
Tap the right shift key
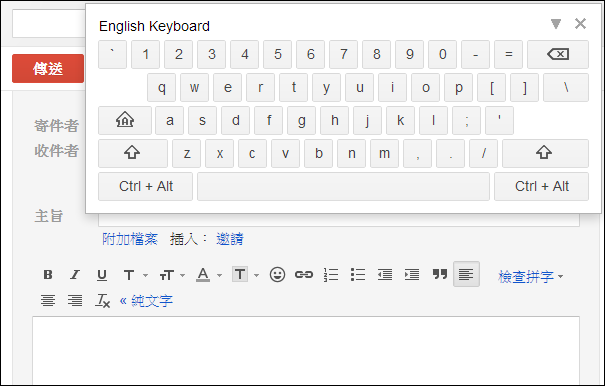(x=545, y=153)
